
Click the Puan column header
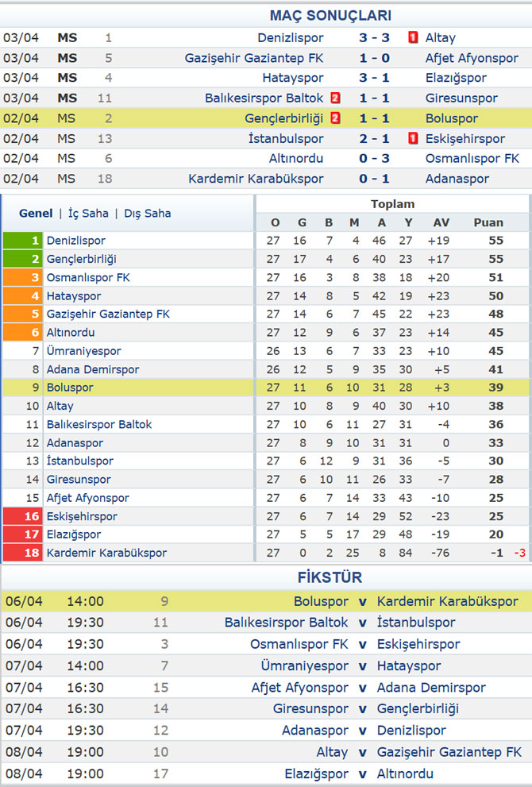point(488,222)
